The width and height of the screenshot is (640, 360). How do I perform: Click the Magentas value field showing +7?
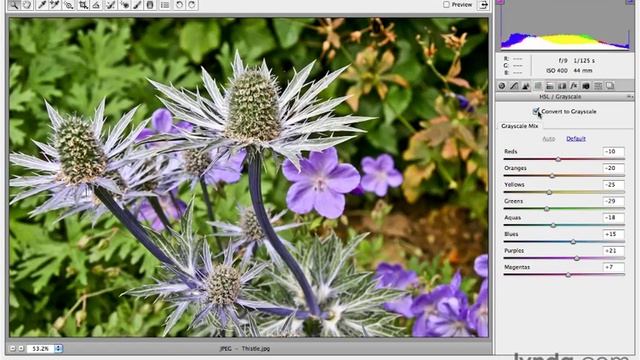point(613,267)
